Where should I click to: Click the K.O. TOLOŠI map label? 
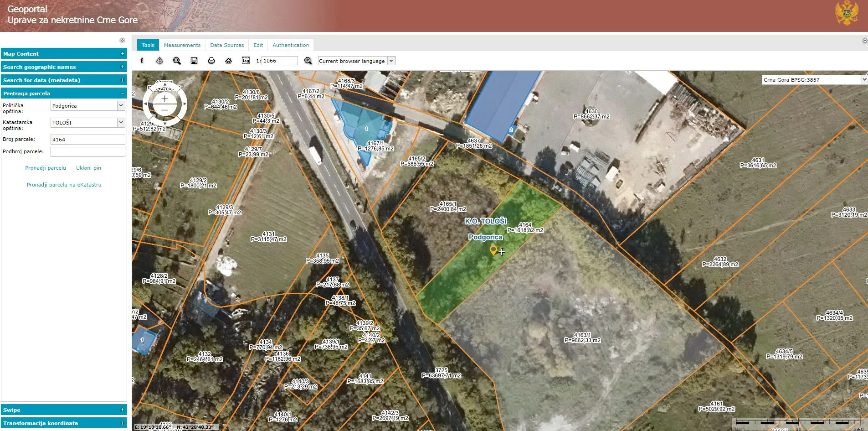click(x=486, y=221)
